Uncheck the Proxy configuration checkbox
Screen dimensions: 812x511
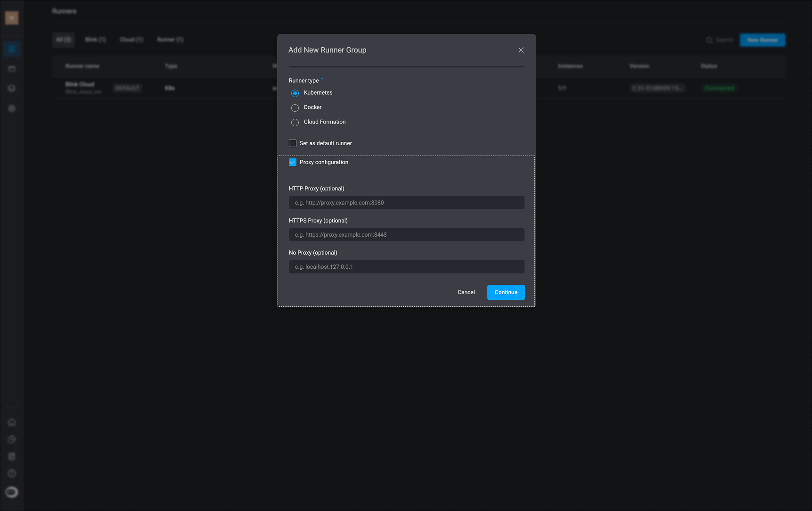[293, 162]
